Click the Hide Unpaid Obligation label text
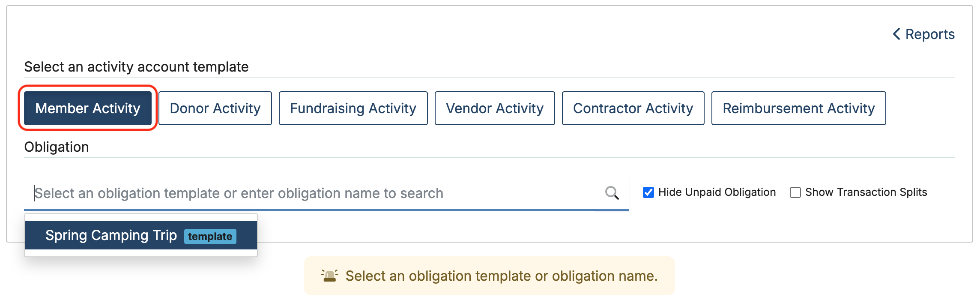Image resolution: width=980 pixels, height=306 pixels. [717, 192]
